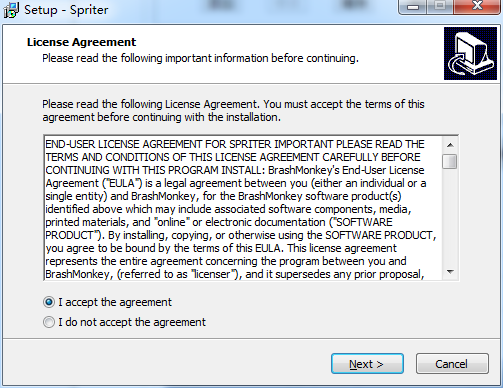Click the "Please read the following important information" subtitle
Screen dimensions: 503x388
pos(200,58)
